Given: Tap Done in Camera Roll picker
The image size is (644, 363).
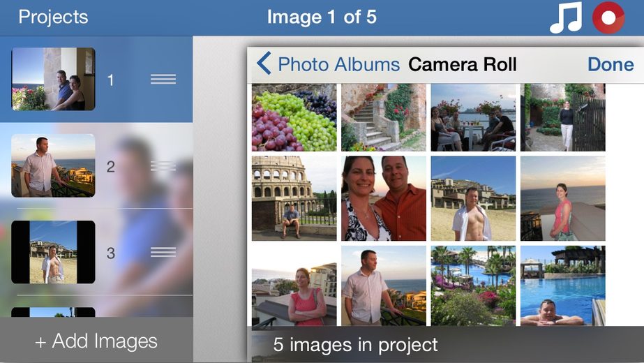Looking at the screenshot, I should point(611,64).
